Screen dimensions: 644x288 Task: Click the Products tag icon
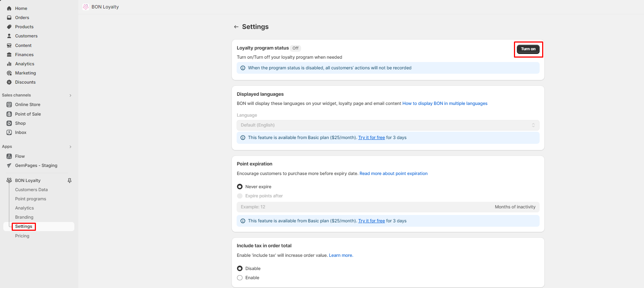[x=9, y=27]
